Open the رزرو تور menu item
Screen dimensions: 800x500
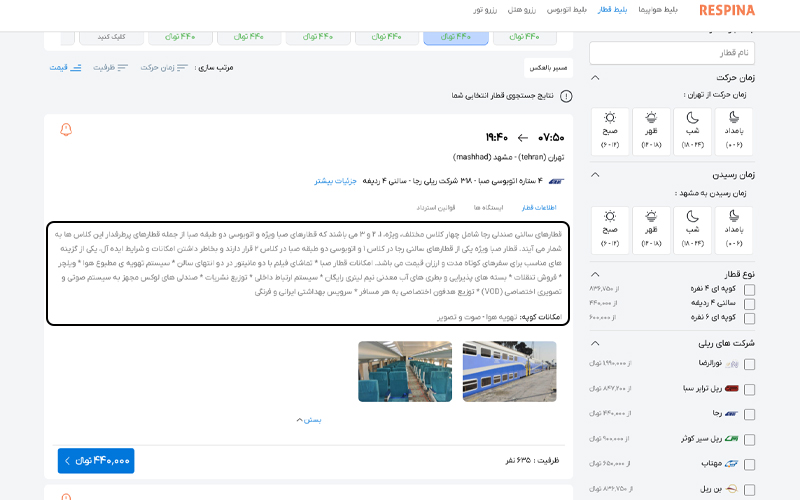coord(485,10)
